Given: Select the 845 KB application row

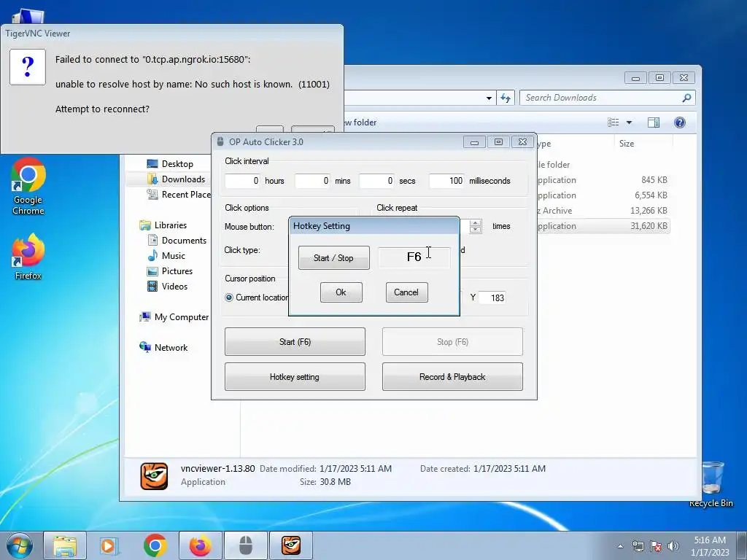Looking at the screenshot, I should click(603, 180).
